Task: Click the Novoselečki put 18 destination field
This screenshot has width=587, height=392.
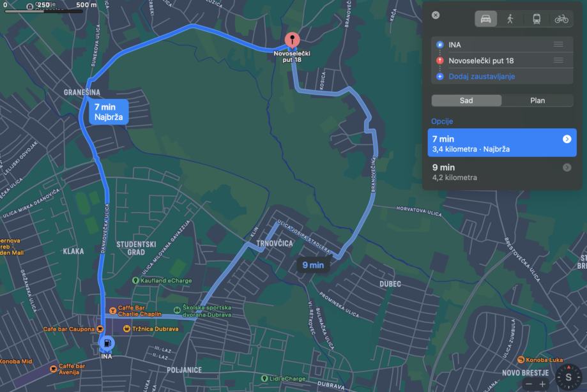Action: point(501,61)
